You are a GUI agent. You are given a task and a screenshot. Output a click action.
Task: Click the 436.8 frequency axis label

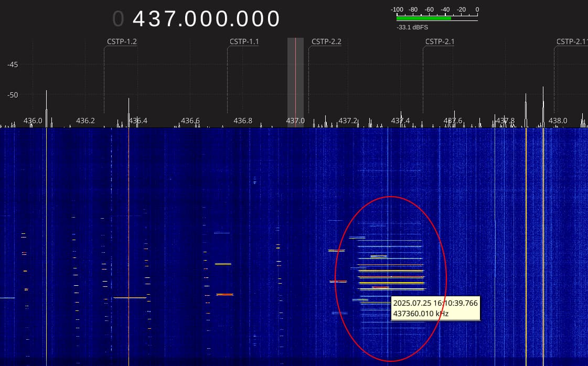click(242, 121)
